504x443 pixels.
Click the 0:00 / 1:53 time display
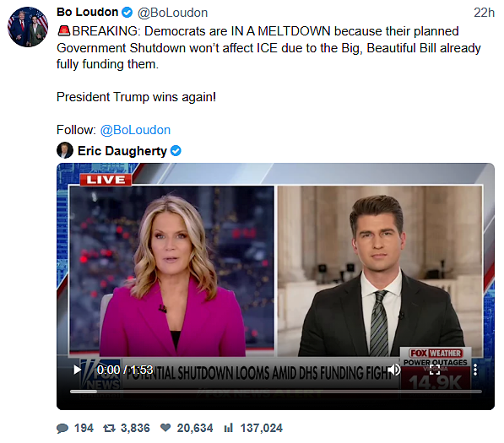[125, 370]
